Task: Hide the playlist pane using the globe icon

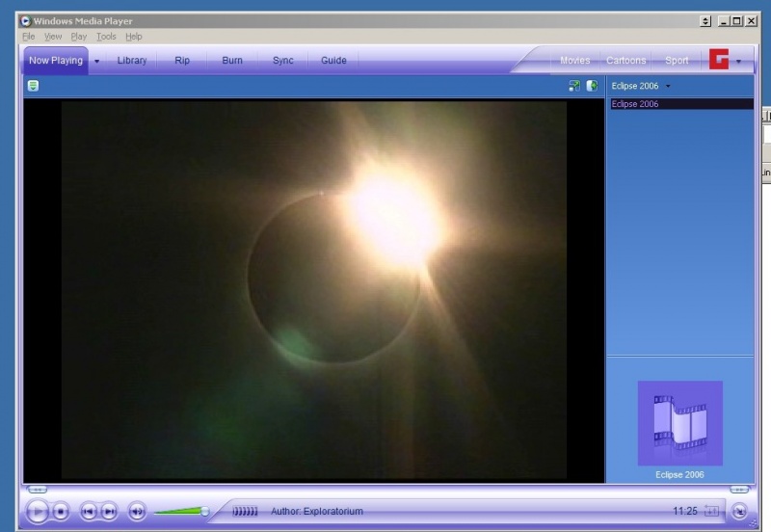Action: tap(592, 86)
